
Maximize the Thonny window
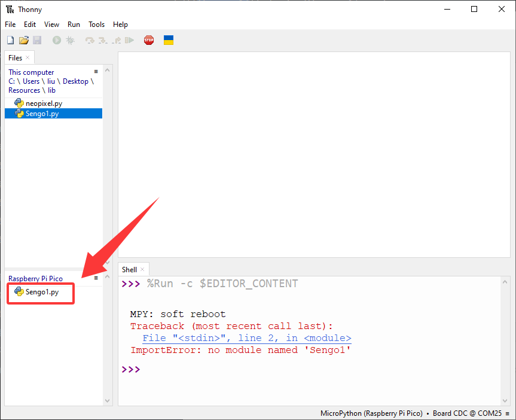(474, 9)
